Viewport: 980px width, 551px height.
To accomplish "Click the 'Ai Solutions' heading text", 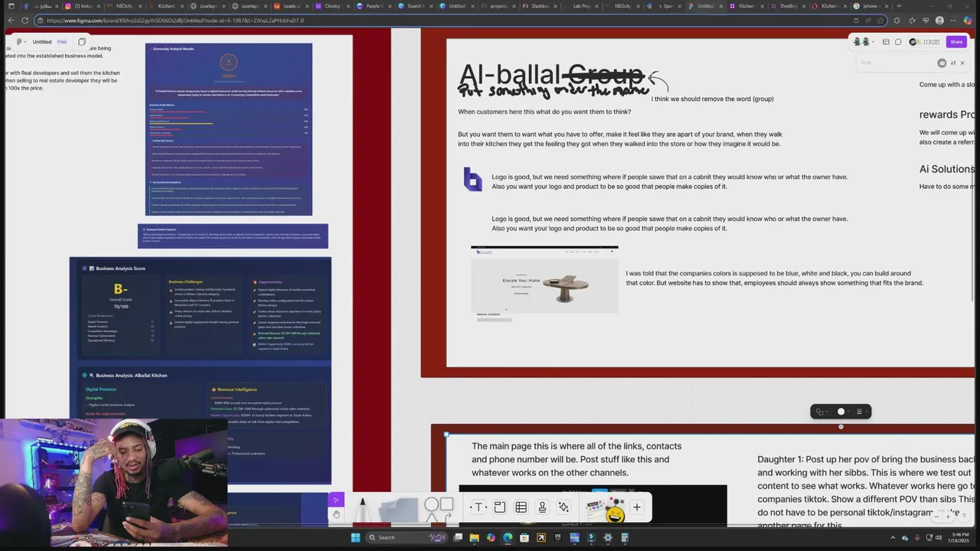I will [947, 169].
